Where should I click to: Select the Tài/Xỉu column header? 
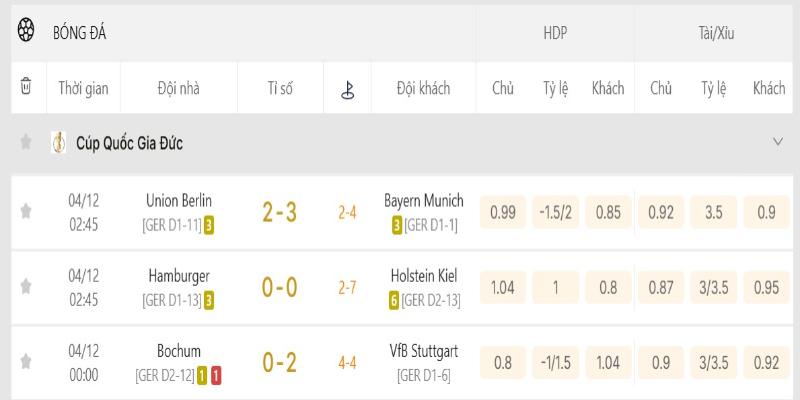point(716,33)
